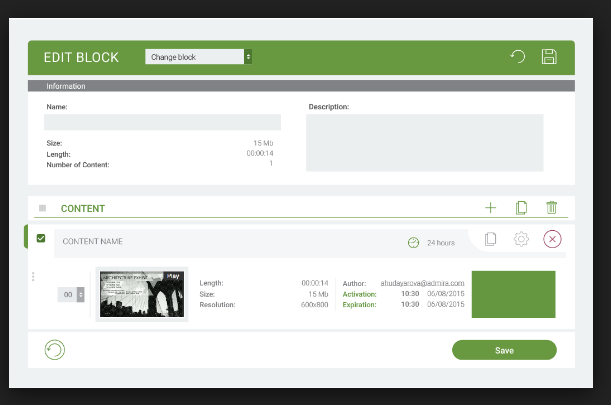Click the undo icon in Edit Block header
611x405 pixels.
click(x=518, y=57)
